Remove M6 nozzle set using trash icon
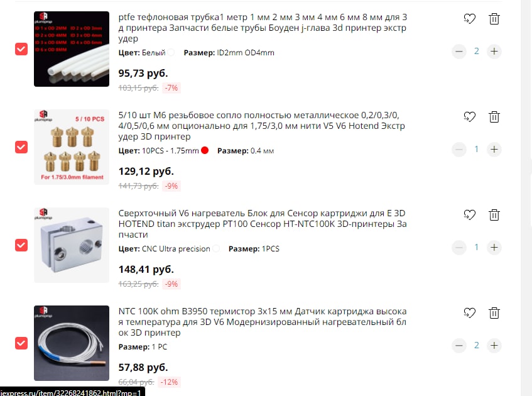This screenshot has height=396, width=532. [494, 117]
